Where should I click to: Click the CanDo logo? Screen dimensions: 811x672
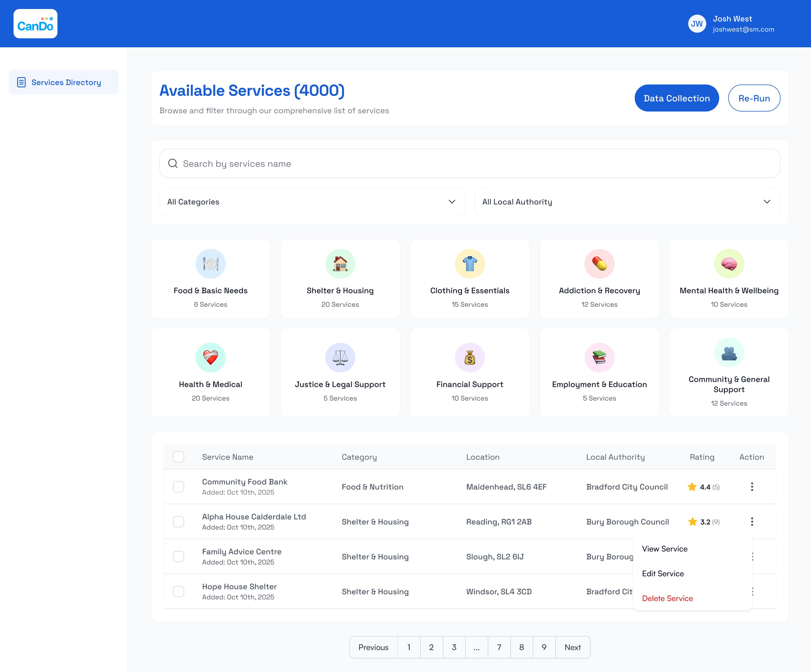pos(35,24)
